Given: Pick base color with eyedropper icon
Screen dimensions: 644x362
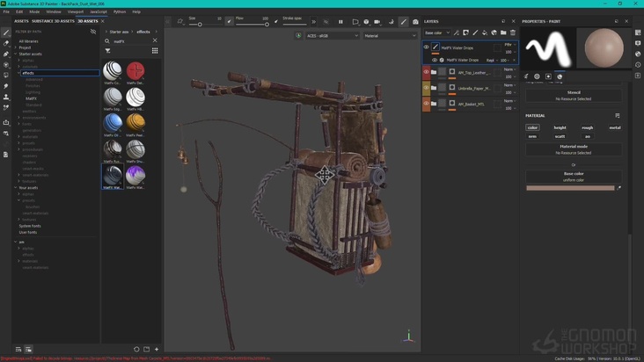Looking at the screenshot, I should tap(619, 188).
